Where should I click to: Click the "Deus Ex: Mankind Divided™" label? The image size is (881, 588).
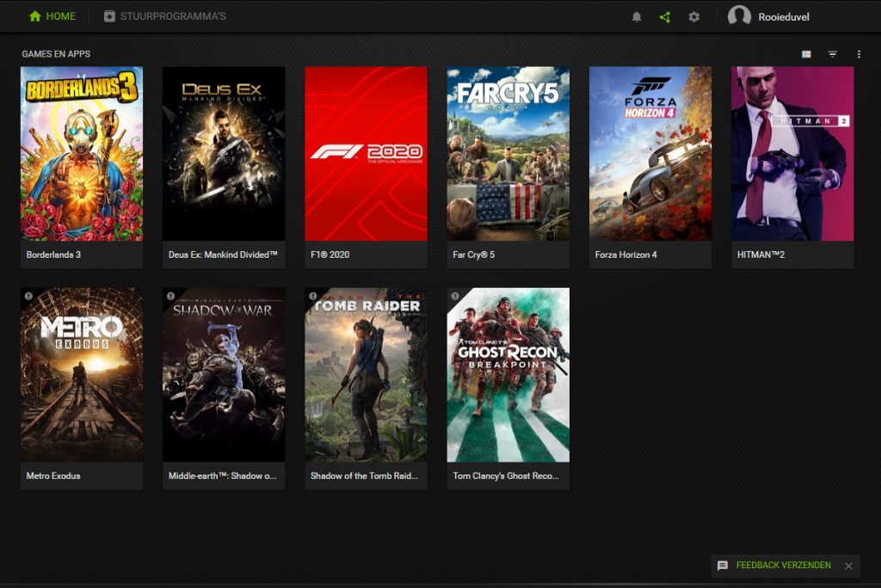223,254
